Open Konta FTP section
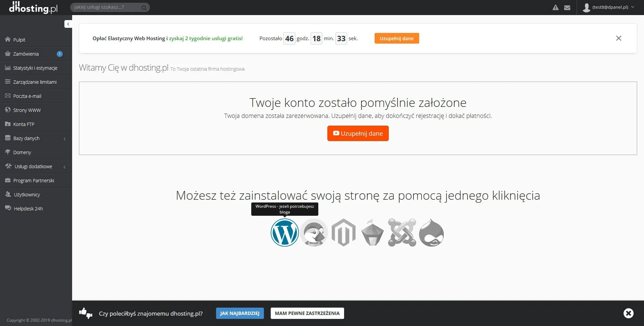Viewport: 644px width, 326px height. coord(36,124)
